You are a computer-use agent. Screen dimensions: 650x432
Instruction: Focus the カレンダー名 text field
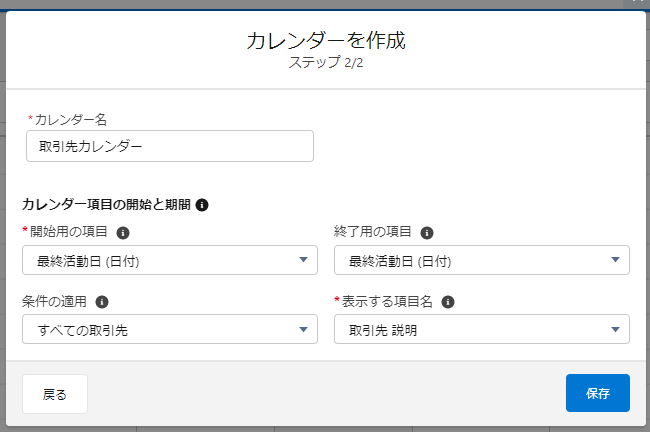click(x=170, y=146)
